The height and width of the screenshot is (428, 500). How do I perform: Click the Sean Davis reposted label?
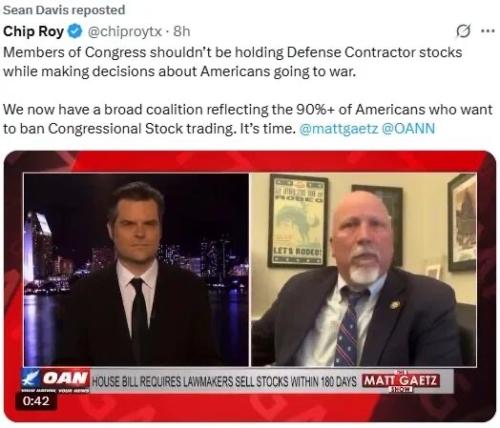pos(64,10)
